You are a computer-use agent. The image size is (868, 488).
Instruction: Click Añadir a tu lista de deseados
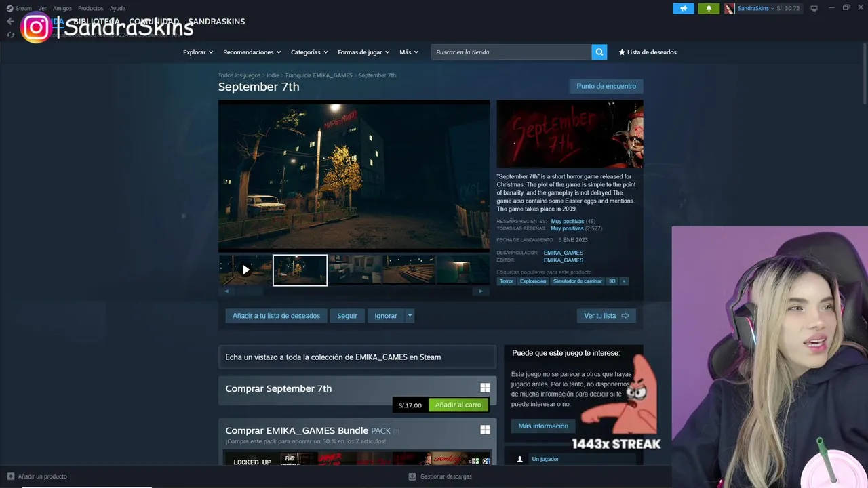tap(276, 316)
